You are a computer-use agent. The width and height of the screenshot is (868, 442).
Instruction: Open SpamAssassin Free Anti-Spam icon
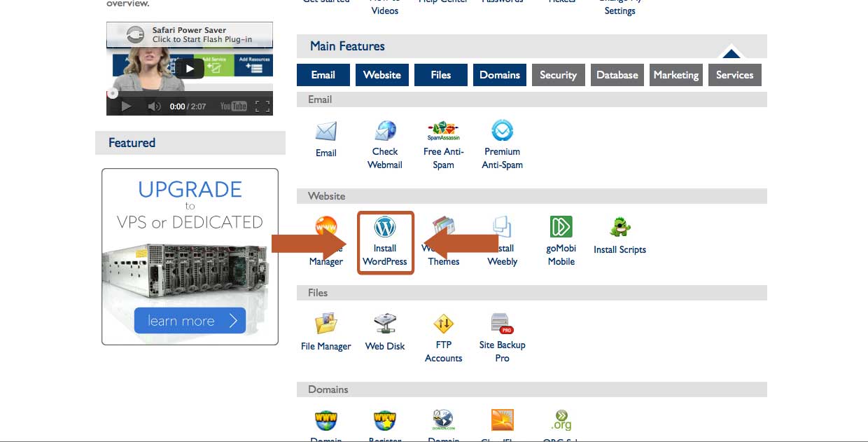[x=443, y=132]
